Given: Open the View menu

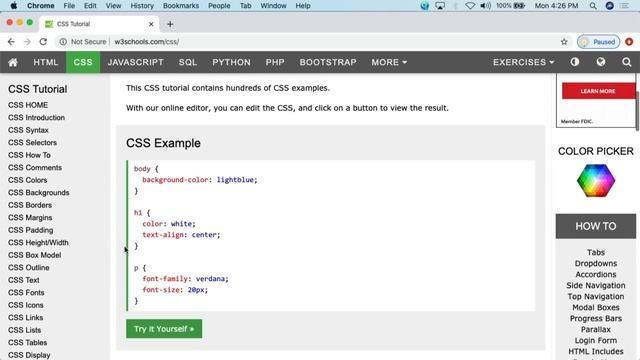Looking at the screenshot, I should (x=113, y=6).
